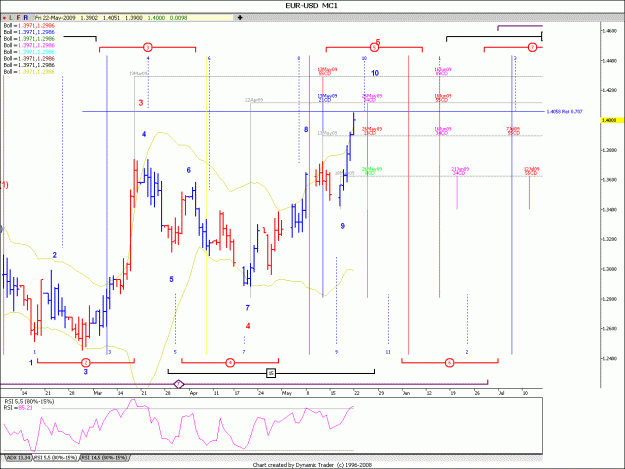This screenshot has height=469, width=625.
Task: Select the red cycle marker circled 7 at top right
Action: point(532,47)
